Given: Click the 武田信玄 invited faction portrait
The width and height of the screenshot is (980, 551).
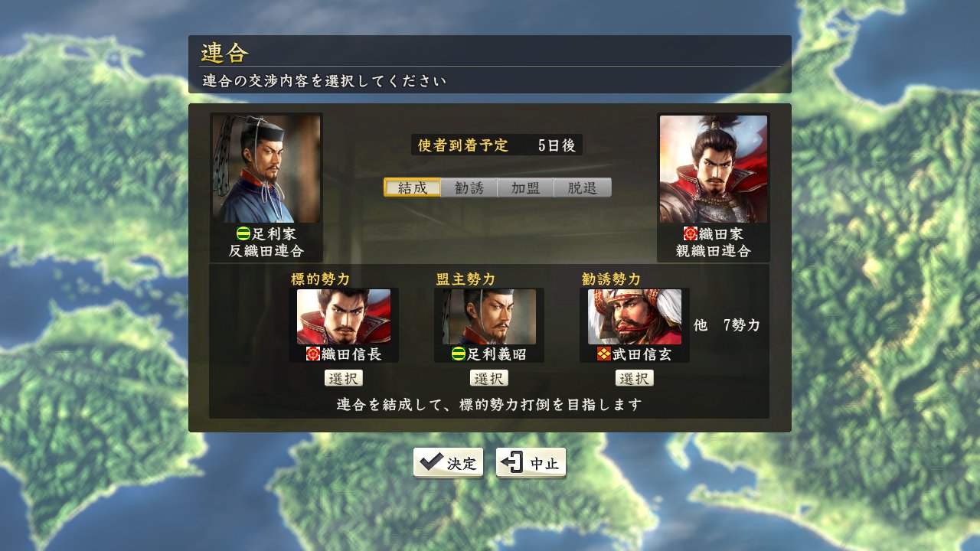Looking at the screenshot, I should (x=635, y=317).
